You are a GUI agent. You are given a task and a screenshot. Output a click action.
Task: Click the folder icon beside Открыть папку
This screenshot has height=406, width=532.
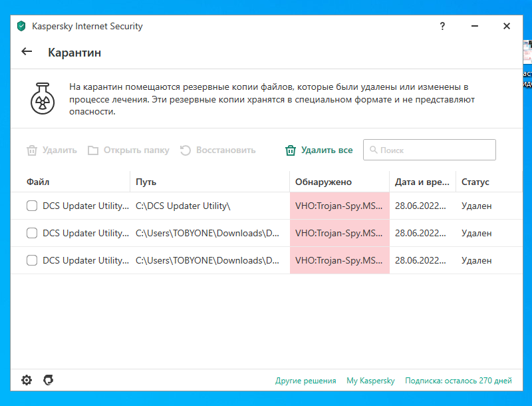pyautogui.click(x=93, y=150)
